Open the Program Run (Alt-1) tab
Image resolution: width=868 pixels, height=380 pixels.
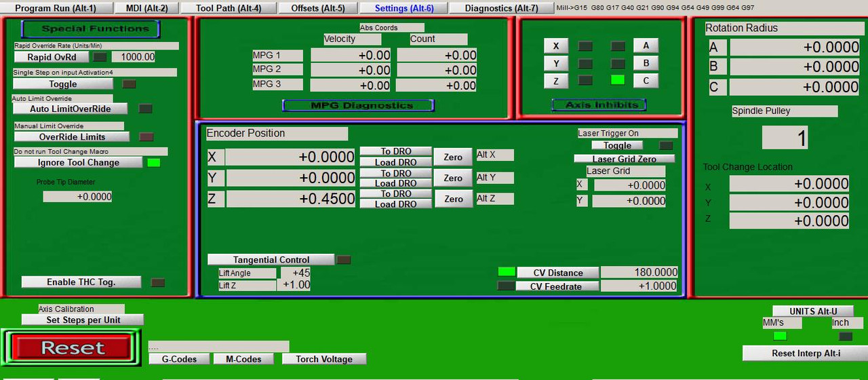point(56,8)
